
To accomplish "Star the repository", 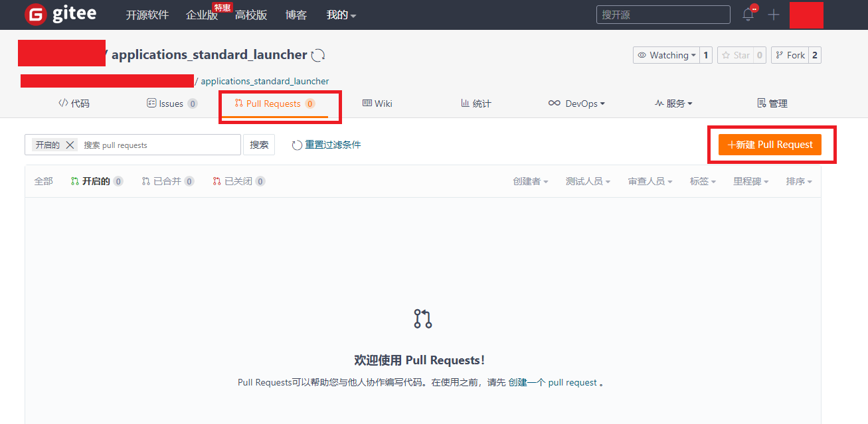I will point(736,55).
